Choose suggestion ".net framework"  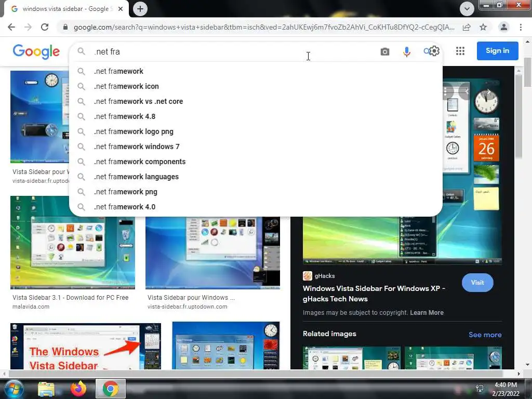pyautogui.click(x=256, y=71)
